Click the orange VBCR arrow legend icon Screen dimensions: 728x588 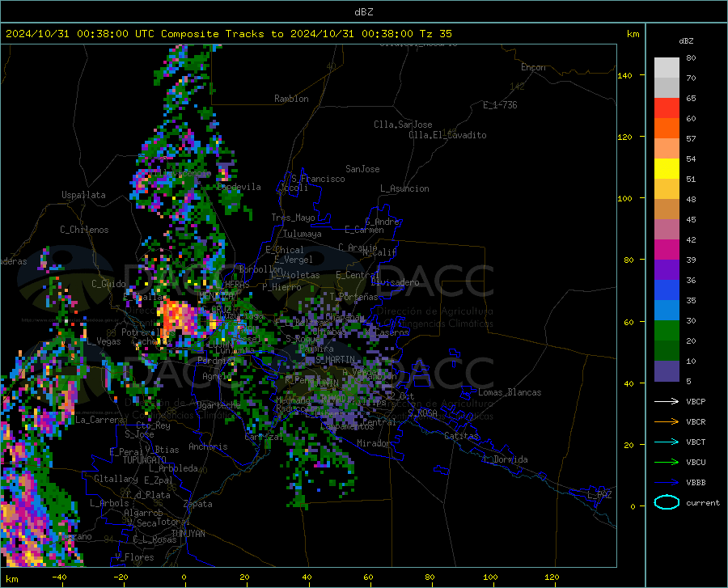667,421
